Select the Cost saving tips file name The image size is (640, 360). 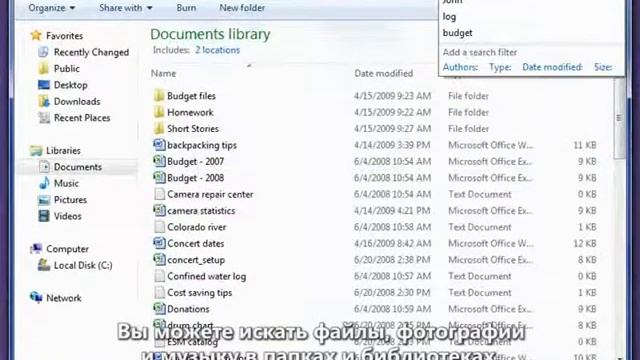(200, 293)
